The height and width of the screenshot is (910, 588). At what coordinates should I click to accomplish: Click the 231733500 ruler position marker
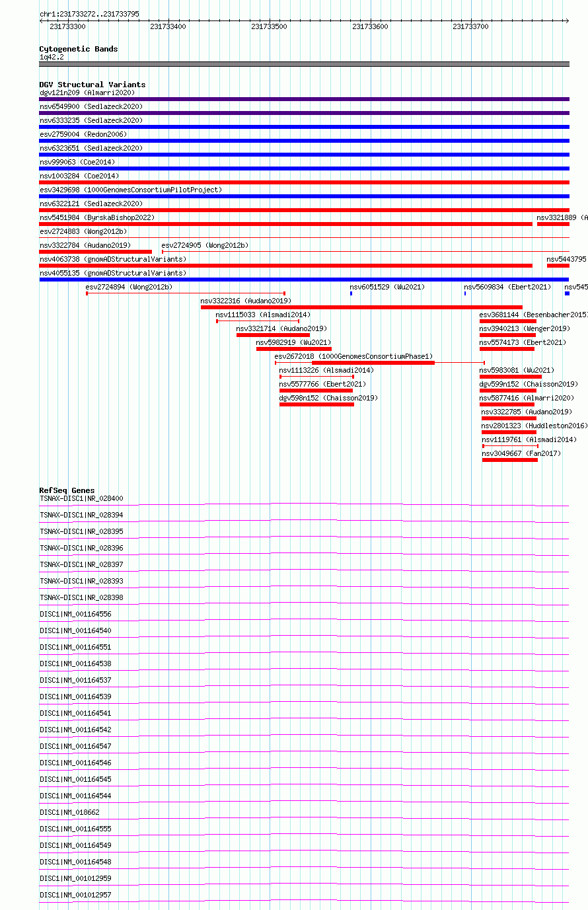point(269,26)
